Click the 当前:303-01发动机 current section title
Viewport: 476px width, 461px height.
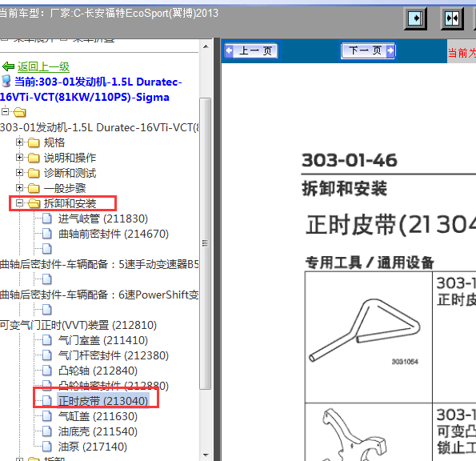(x=91, y=90)
